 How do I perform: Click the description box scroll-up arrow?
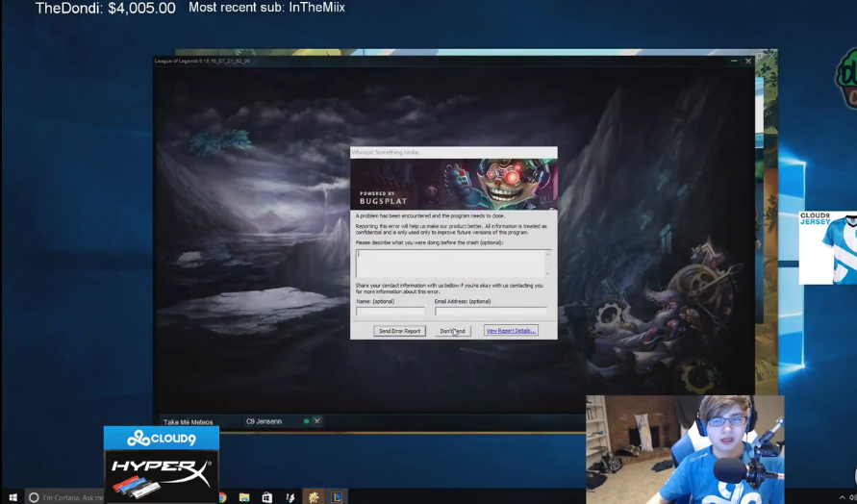pyautogui.click(x=547, y=254)
